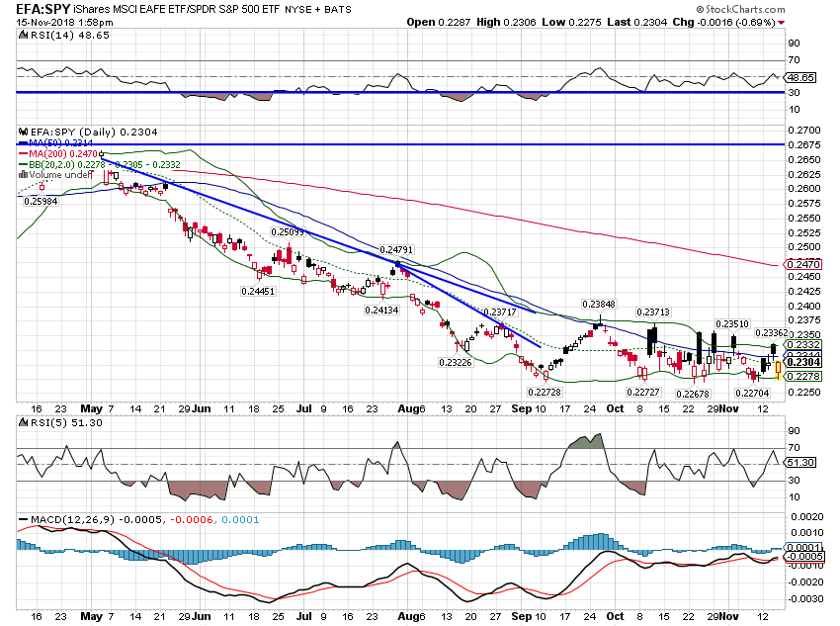Click the 0.22728 low price annotation
840x626 pixels.
545,393
